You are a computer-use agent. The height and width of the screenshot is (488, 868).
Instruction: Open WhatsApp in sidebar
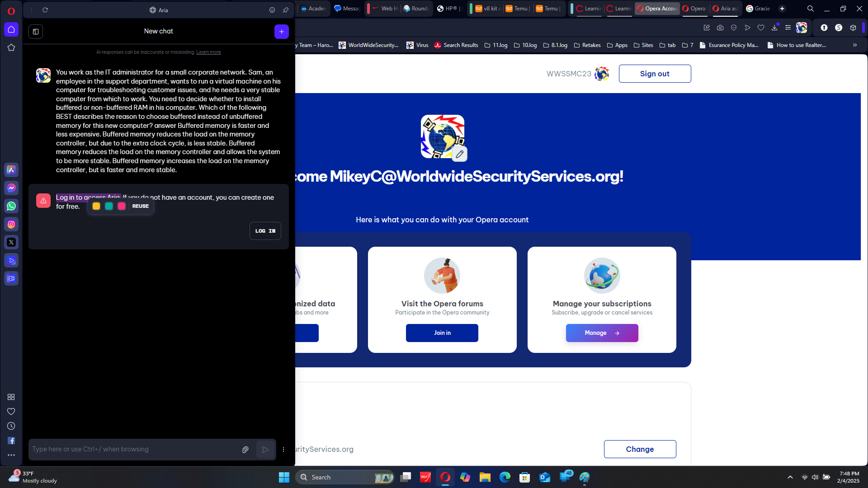click(11, 206)
